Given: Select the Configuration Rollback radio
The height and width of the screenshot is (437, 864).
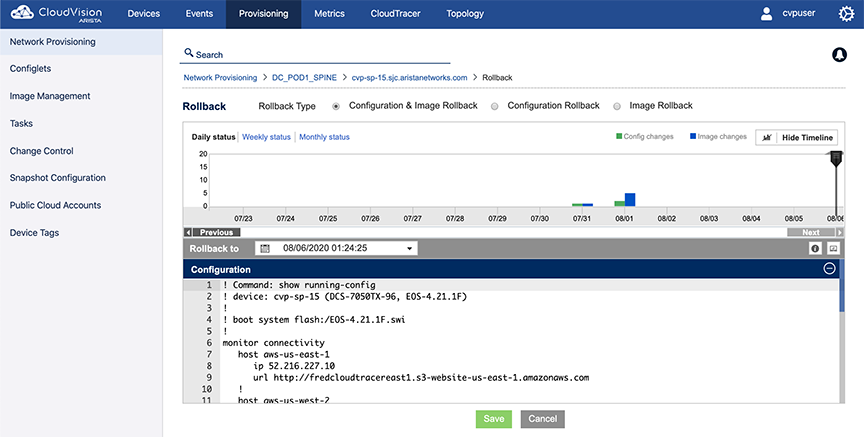Looking at the screenshot, I should pos(494,106).
